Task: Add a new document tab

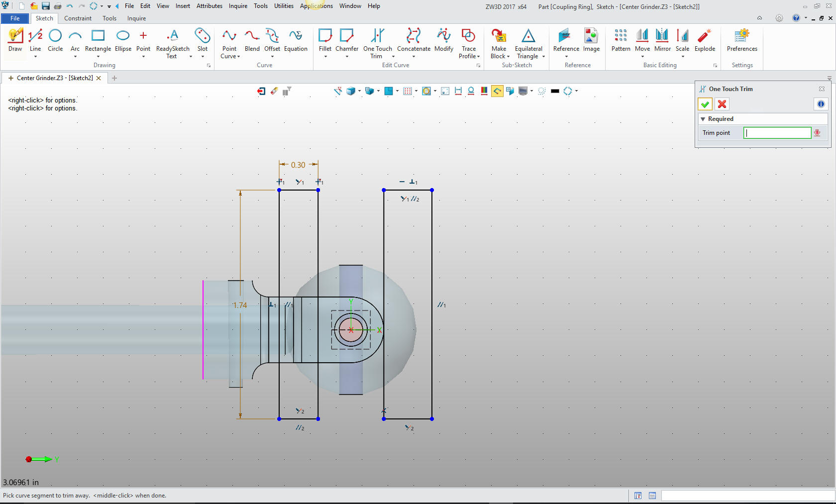Action: click(114, 78)
